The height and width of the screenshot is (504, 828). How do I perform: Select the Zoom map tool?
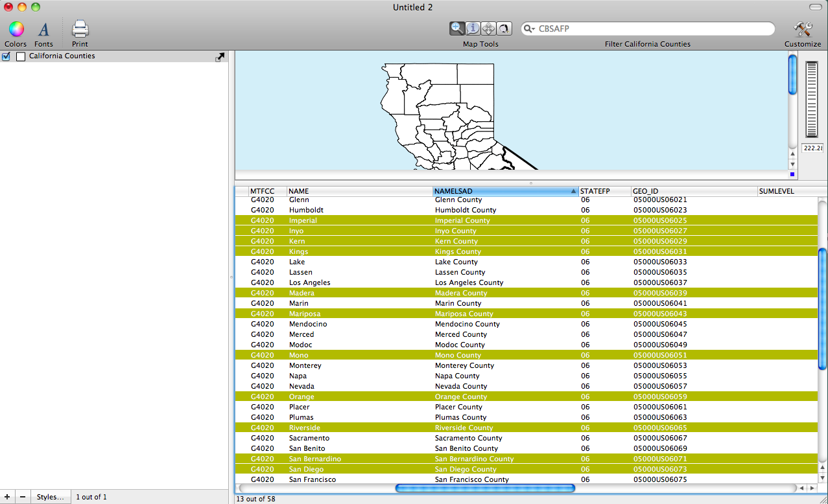tap(458, 29)
